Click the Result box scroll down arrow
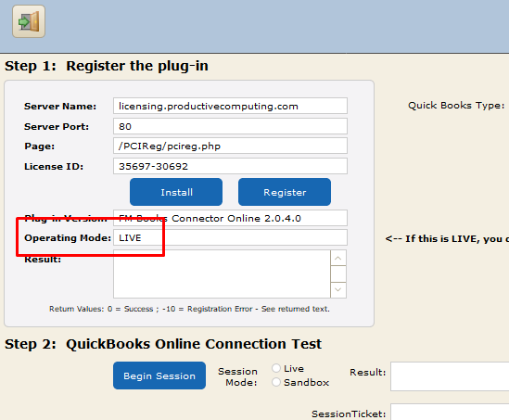The image size is (509, 420). (338, 289)
